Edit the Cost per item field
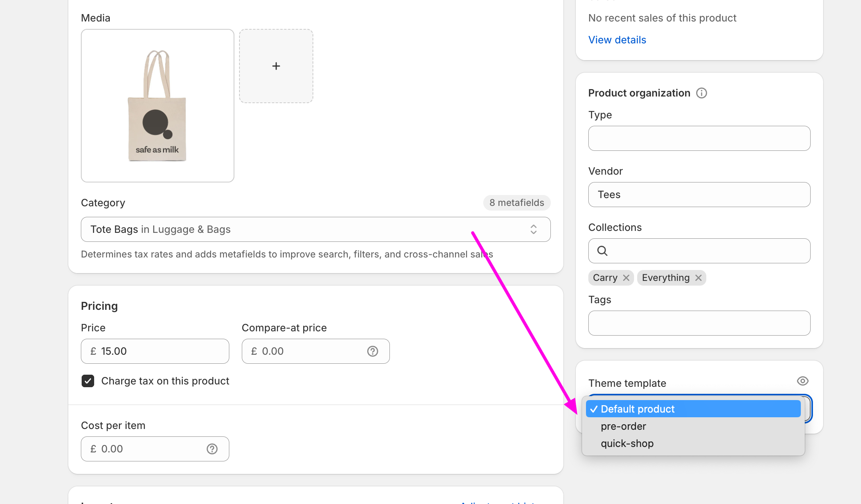This screenshot has width=861, height=504. (155, 449)
